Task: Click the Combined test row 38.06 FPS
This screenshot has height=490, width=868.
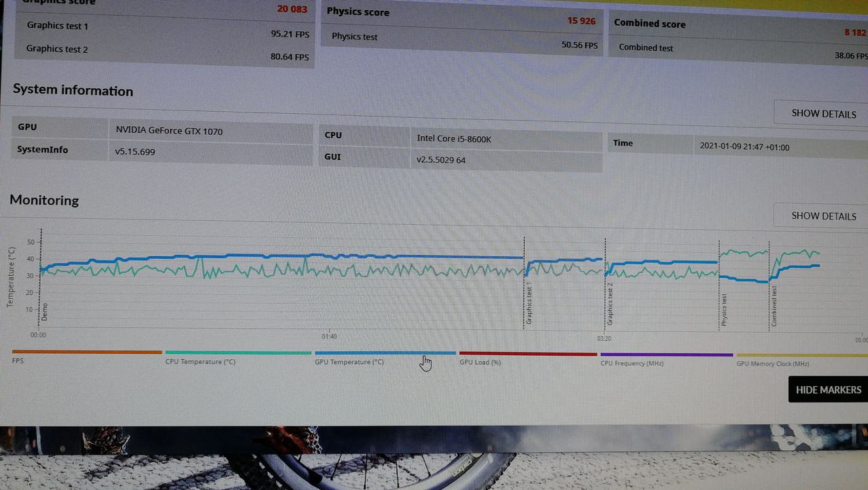Action: point(738,52)
